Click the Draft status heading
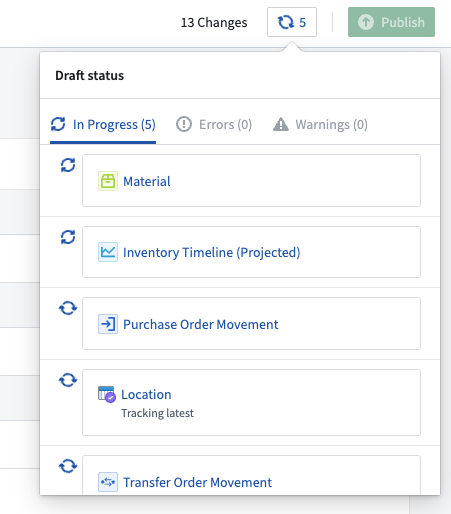This screenshot has width=451, height=514. pyautogui.click(x=90, y=76)
